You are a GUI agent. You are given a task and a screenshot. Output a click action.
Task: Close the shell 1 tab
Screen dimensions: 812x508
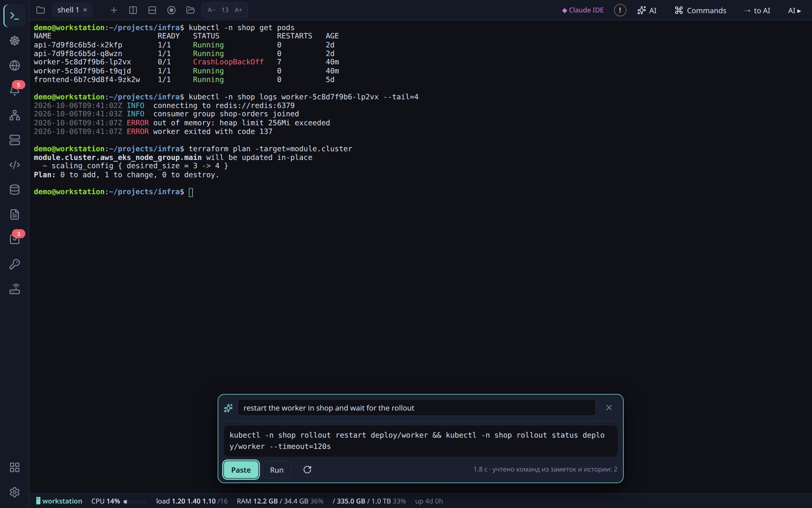85,10
